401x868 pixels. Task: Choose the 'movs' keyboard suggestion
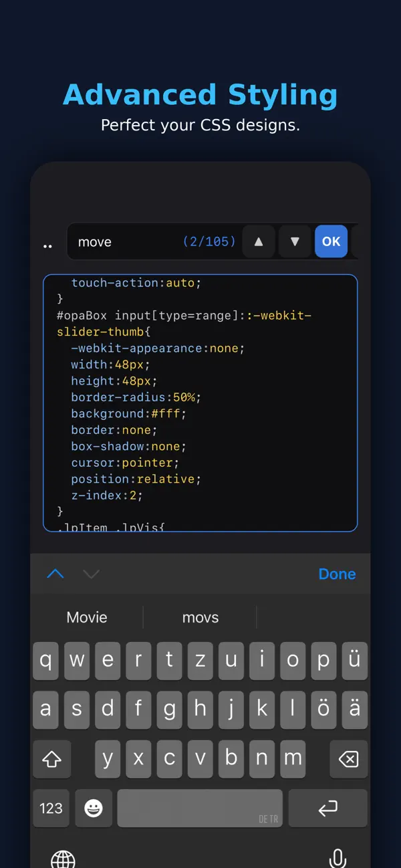200,617
